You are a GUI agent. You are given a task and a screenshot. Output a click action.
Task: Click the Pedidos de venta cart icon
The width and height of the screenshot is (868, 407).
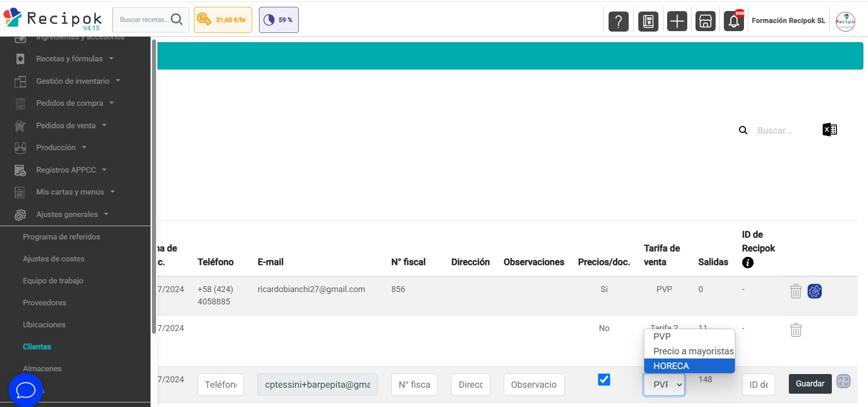(x=20, y=125)
